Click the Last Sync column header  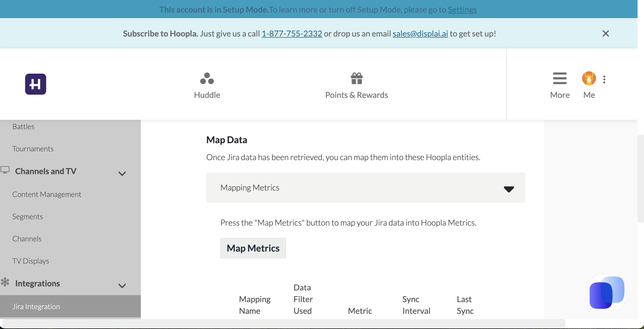click(x=465, y=305)
